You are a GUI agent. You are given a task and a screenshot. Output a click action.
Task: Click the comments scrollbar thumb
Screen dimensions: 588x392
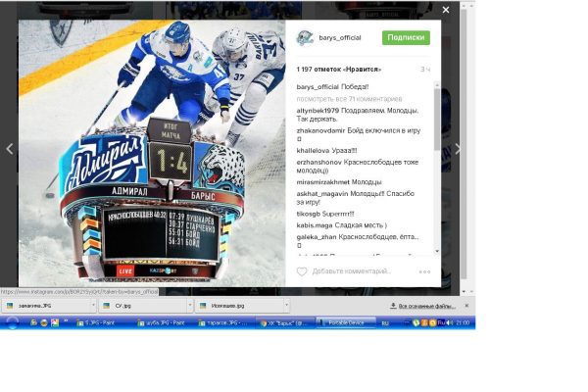(437, 120)
